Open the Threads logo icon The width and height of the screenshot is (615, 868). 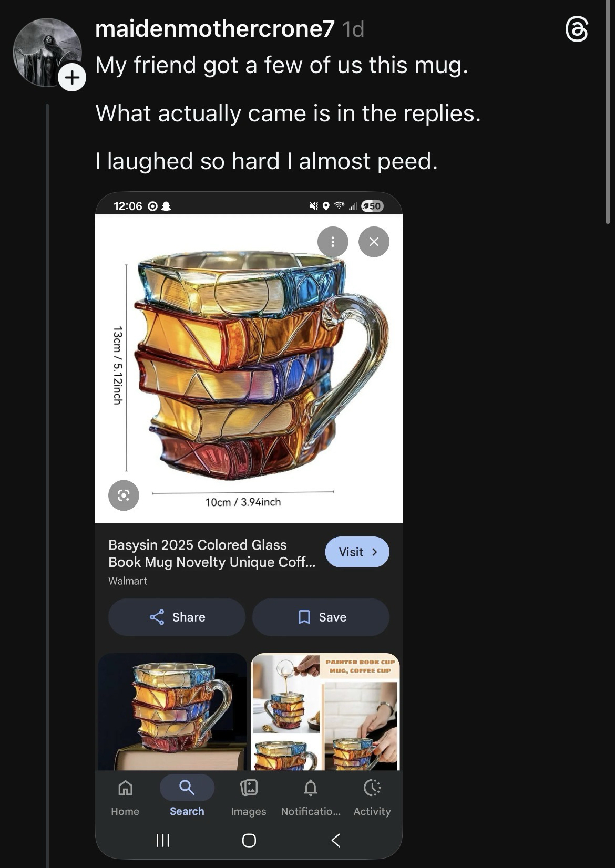coord(577,29)
